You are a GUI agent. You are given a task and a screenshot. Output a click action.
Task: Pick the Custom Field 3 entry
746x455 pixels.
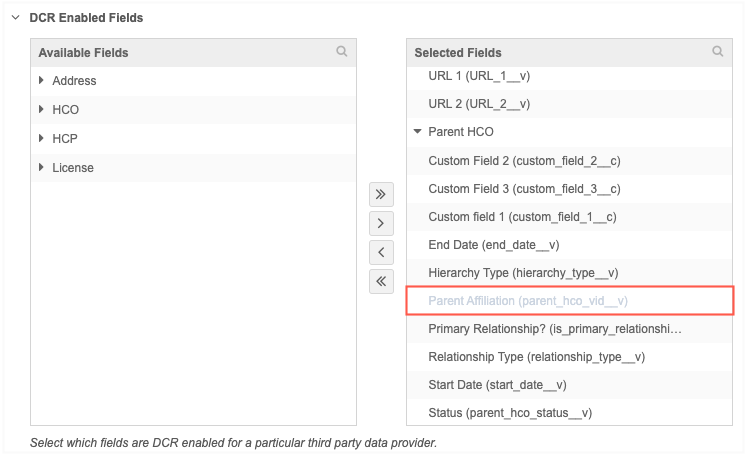tap(524, 189)
